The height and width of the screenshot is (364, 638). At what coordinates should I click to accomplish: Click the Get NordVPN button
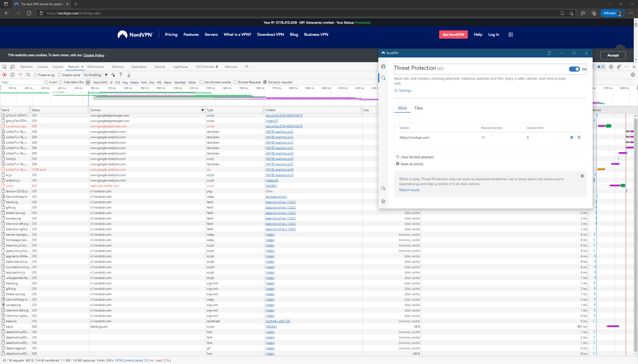coord(453,35)
